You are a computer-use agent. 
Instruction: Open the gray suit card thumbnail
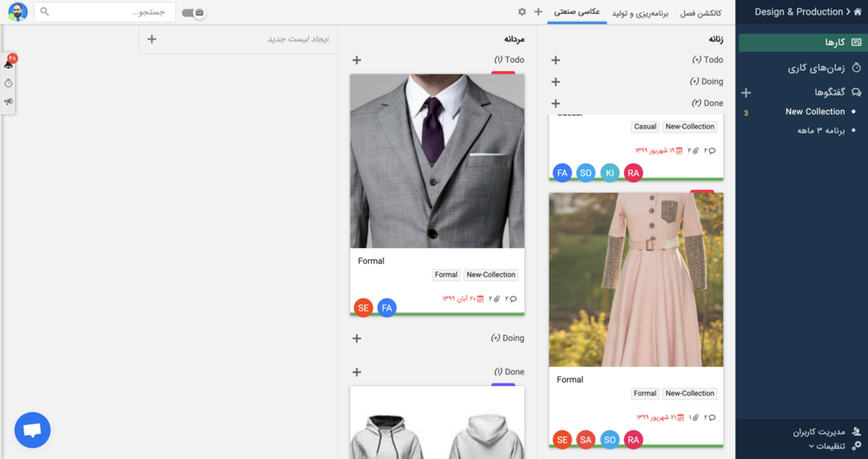pos(437,161)
